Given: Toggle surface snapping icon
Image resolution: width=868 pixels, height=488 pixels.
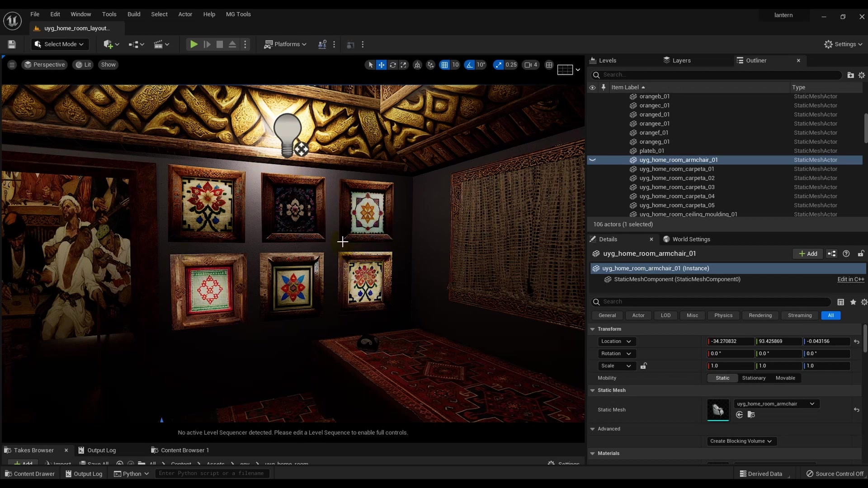Looking at the screenshot, I should tap(430, 65).
